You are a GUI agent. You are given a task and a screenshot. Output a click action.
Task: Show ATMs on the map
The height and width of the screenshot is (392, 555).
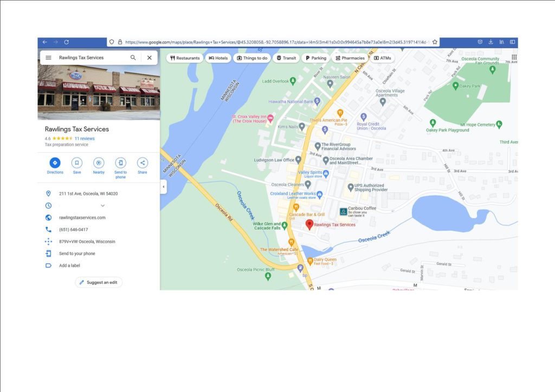coord(383,58)
